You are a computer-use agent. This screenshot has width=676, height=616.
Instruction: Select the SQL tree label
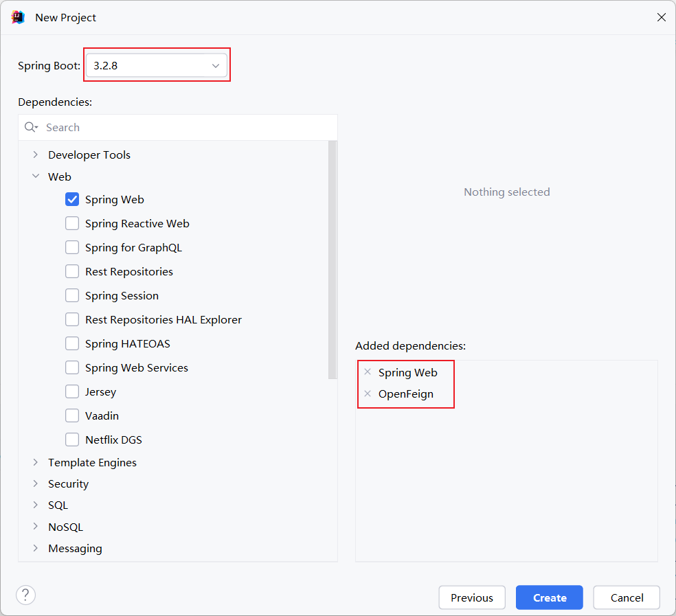click(x=58, y=505)
